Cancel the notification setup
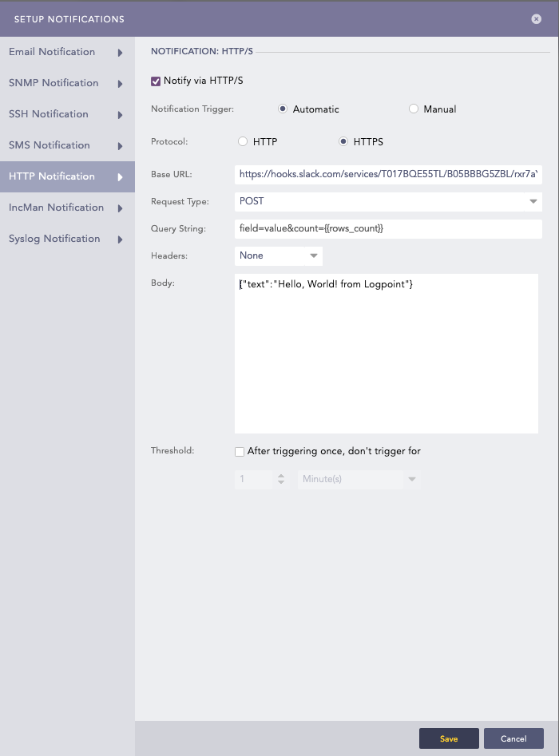Image resolution: width=559 pixels, height=756 pixels. (513, 738)
